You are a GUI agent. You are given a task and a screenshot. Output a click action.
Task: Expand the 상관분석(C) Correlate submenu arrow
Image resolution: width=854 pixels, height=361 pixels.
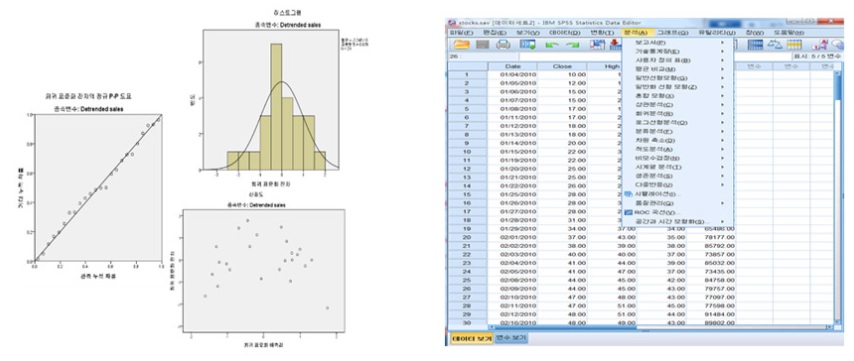pyautogui.click(x=722, y=105)
